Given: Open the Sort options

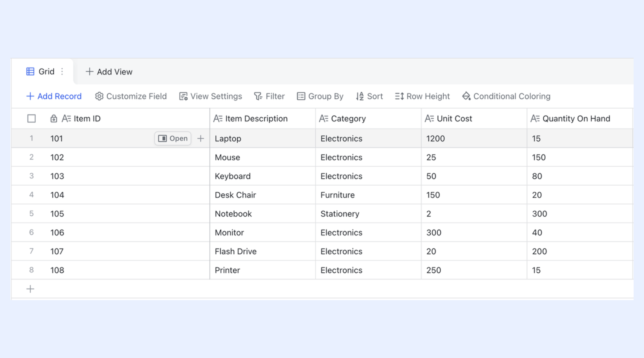Looking at the screenshot, I should (369, 96).
